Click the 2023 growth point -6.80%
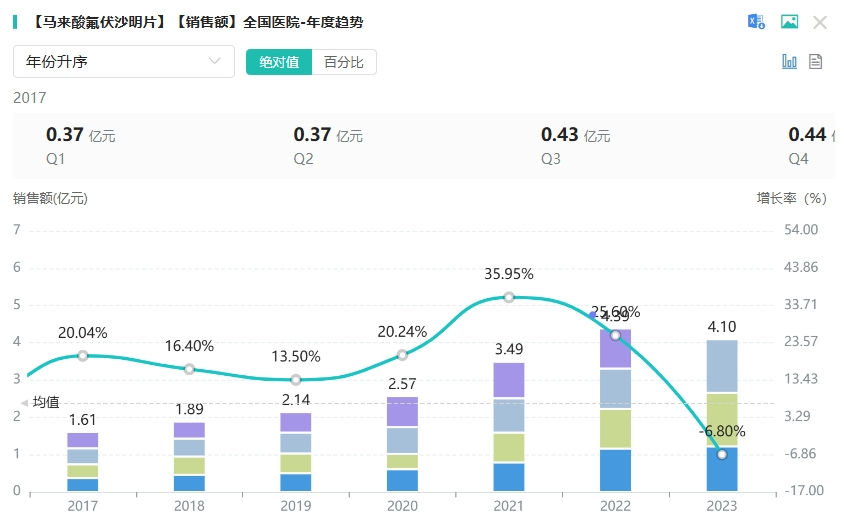The height and width of the screenshot is (521, 844). pos(722,454)
